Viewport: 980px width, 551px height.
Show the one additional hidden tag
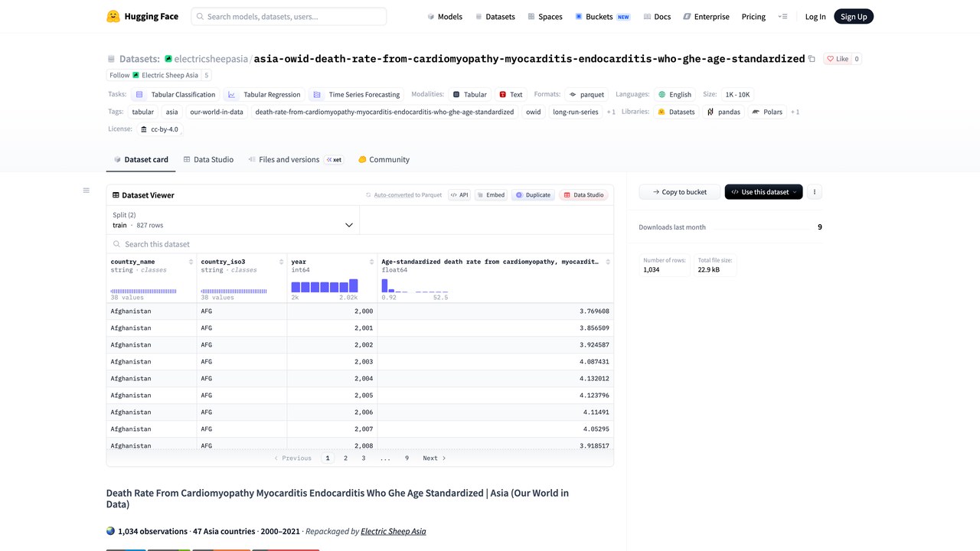[x=611, y=112]
